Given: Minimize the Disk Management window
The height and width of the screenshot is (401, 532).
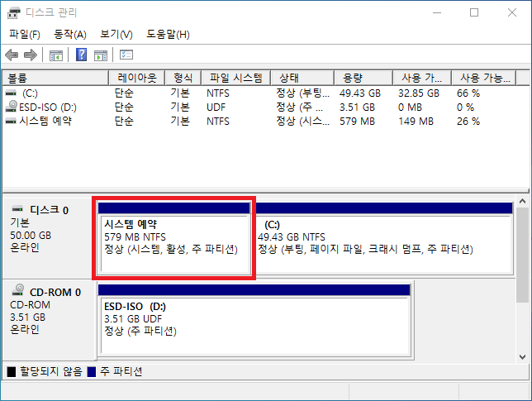Looking at the screenshot, I should click(x=437, y=13).
